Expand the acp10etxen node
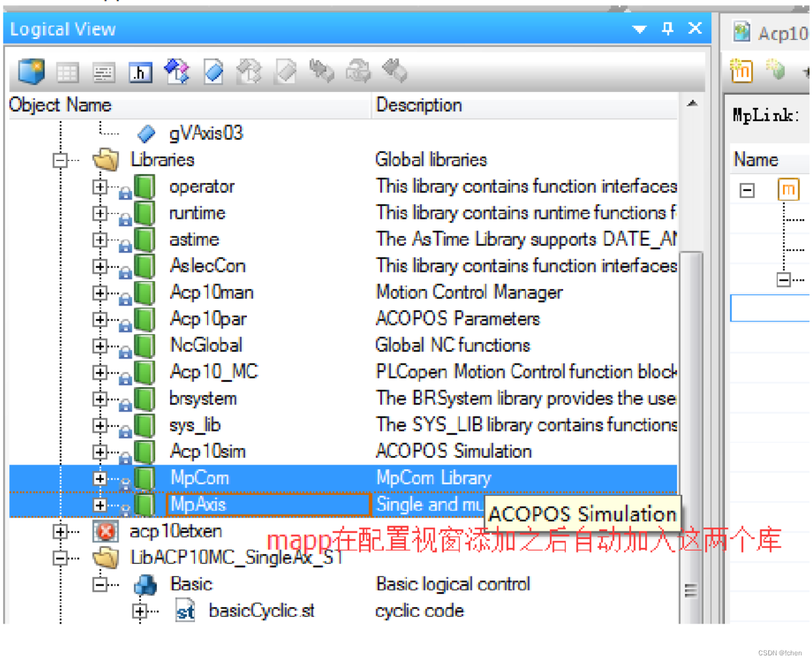Screen dimensions: 812x662 pos(60,531)
